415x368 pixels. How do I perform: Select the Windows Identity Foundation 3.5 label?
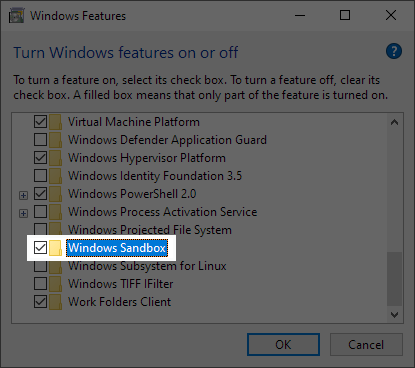155,176
